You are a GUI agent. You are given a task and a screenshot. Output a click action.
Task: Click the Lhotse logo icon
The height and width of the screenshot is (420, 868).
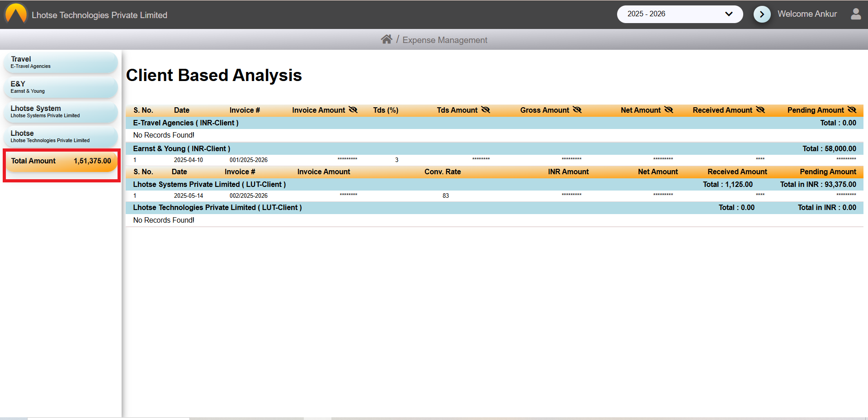(x=16, y=14)
